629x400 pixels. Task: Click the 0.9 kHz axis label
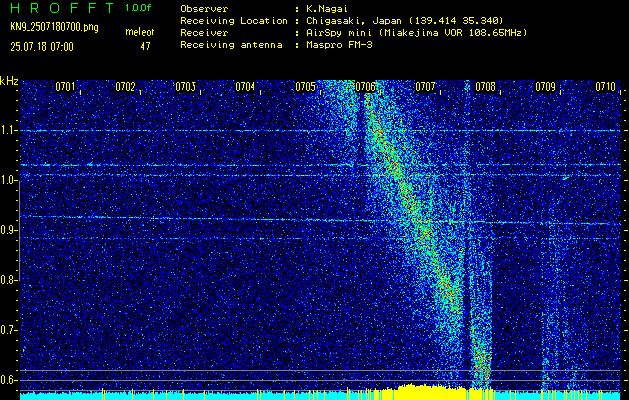[8, 230]
